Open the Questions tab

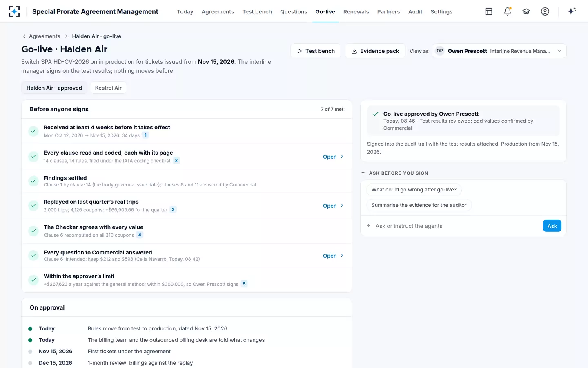(294, 11)
